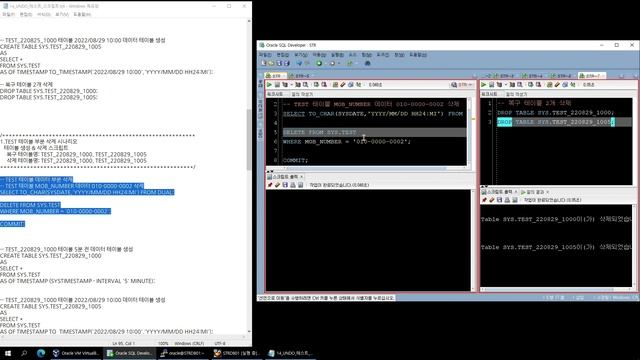Viewport: 640px width, 360px height.
Task: Run statement in right STR~7 worksheet
Action: pyautogui.click(x=484, y=84)
